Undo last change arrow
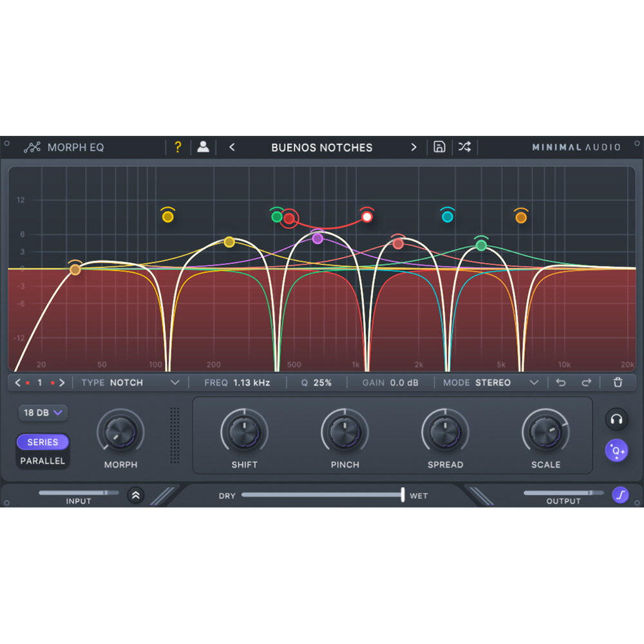Viewport: 644px width, 644px height. (561, 383)
